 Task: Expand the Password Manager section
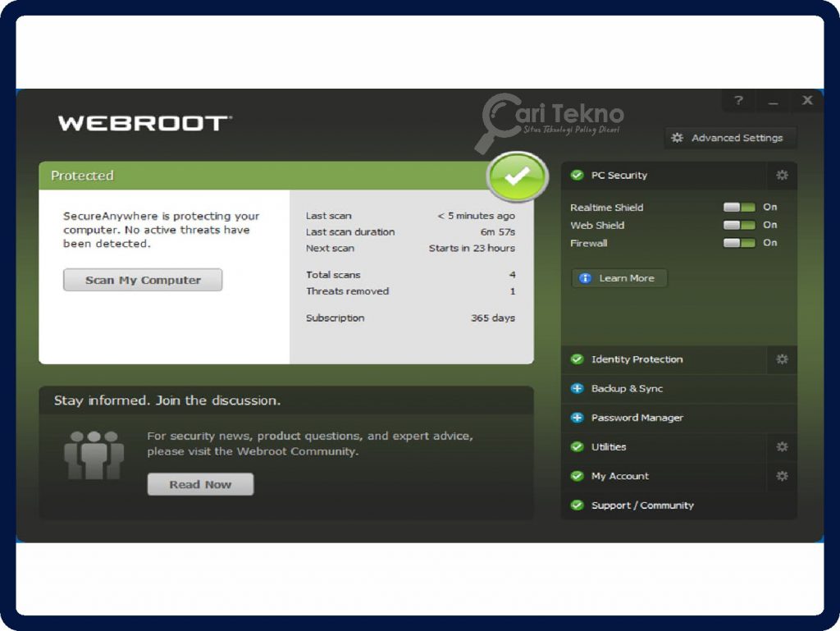click(679, 418)
